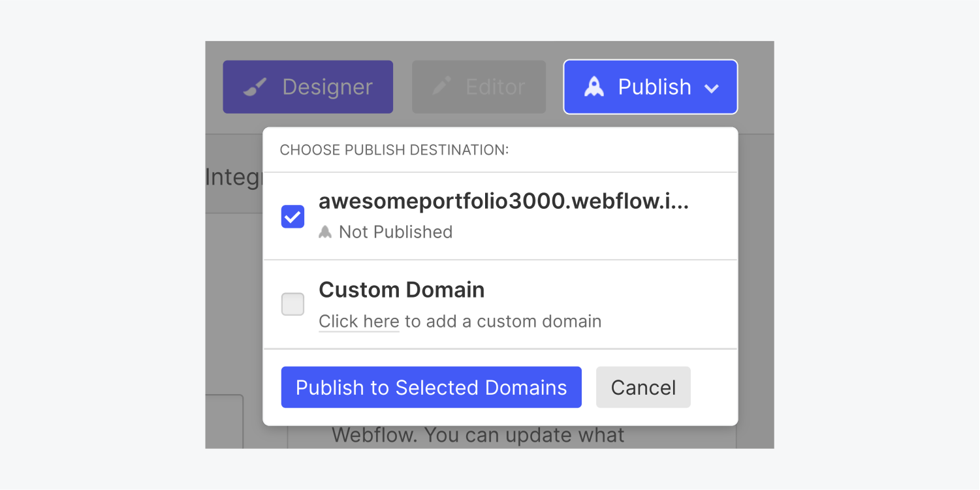980x490 pixels.
Task: Click the awesomeportfolio3000.webflow.io domain name
Action: pyautogui.click(x=503, y=201)
